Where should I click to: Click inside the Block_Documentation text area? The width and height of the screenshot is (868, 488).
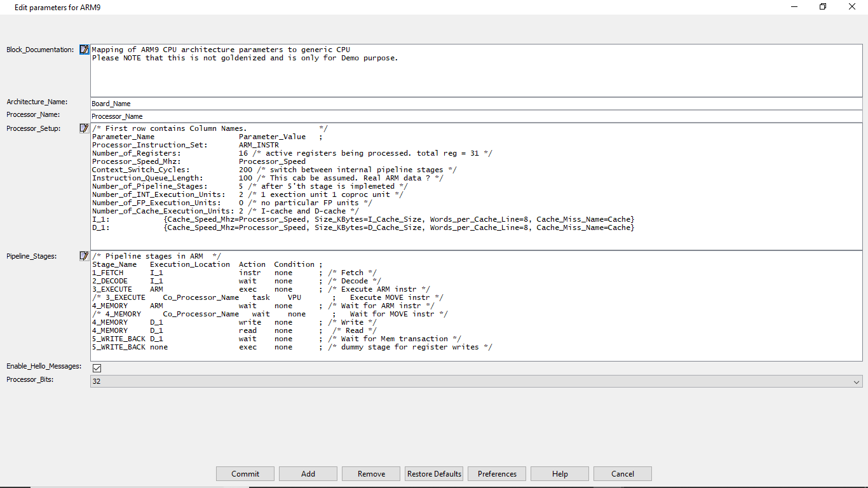coord(477,76)
